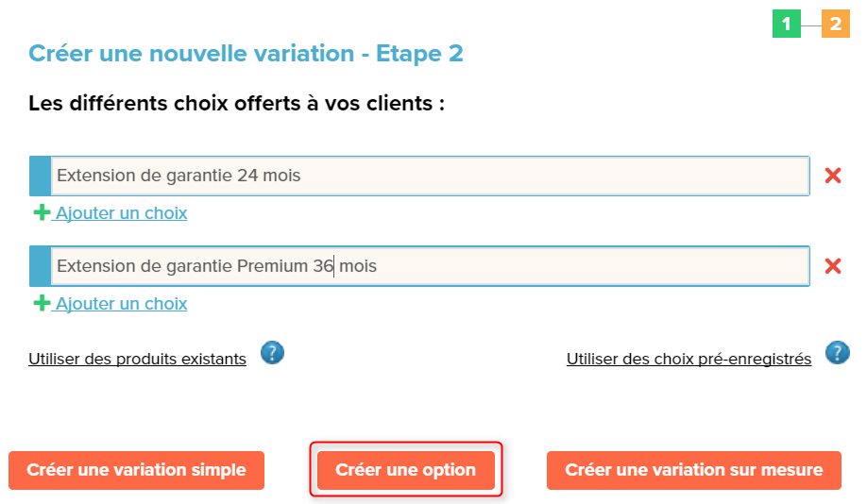Open help icon next to 'Utiliser des choix pré-enregistrés'
Image resolution: width=867 pixels, height=504 pixels.
point(837,353)
